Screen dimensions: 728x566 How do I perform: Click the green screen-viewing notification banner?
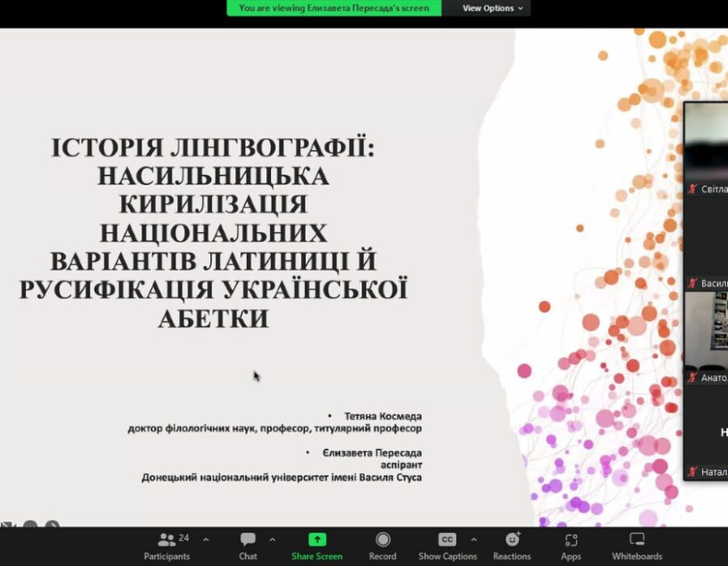pos(334,8)
